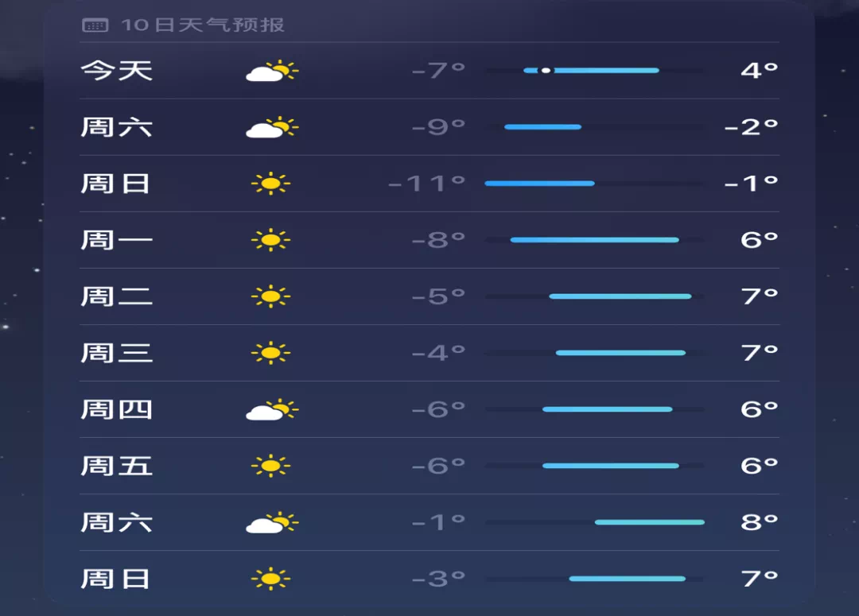
Task: Tap the sunny icon next to 周三
Action: coord(270,353)
